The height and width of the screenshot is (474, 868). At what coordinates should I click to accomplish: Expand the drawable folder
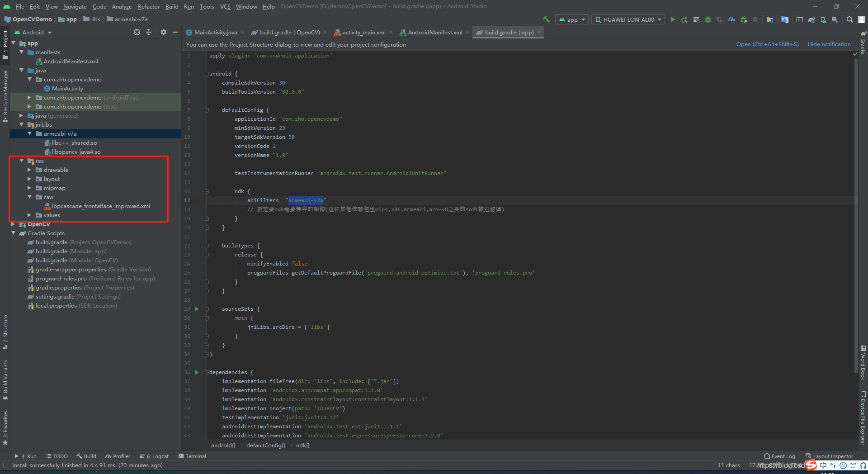point(29,170)
